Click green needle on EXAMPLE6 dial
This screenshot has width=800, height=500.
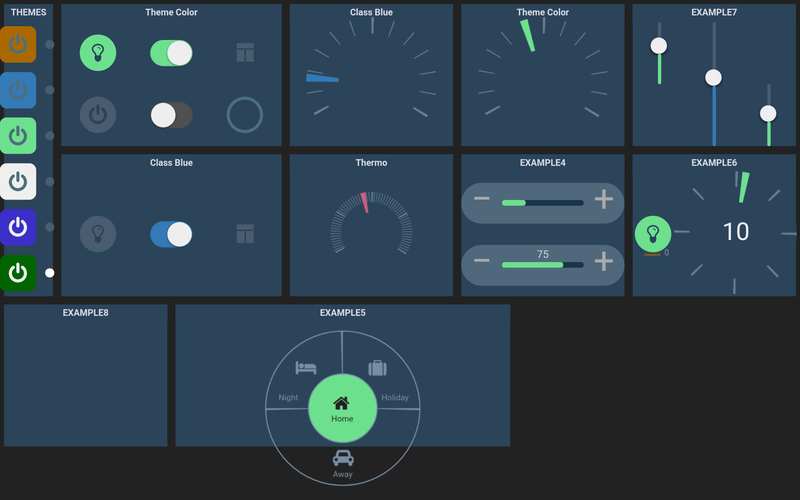(744, 187)
